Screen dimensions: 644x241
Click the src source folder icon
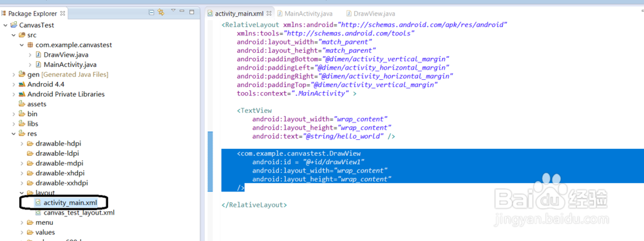[22, 35]
